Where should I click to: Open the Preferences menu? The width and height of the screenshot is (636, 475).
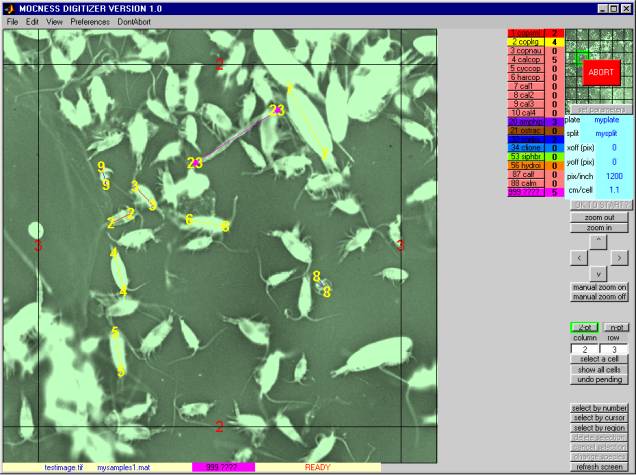[90, 22]
